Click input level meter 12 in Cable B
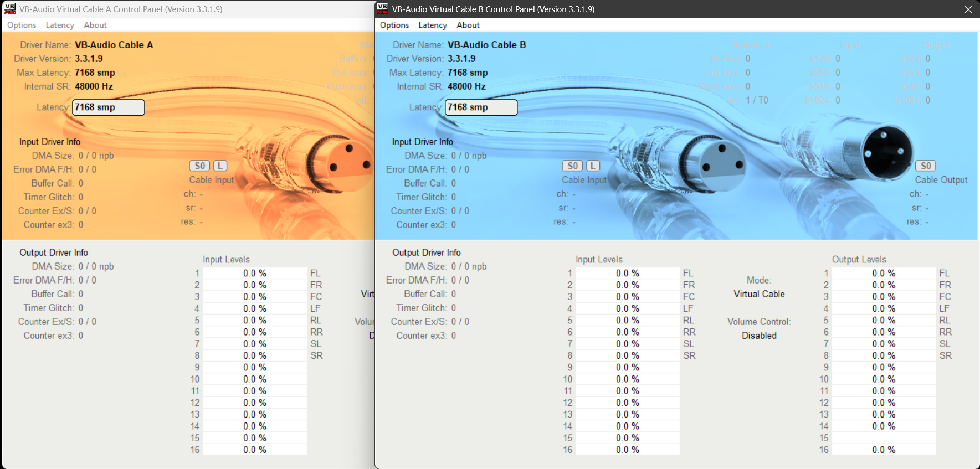This screenshot has height=469, width=980. point(628,403)
